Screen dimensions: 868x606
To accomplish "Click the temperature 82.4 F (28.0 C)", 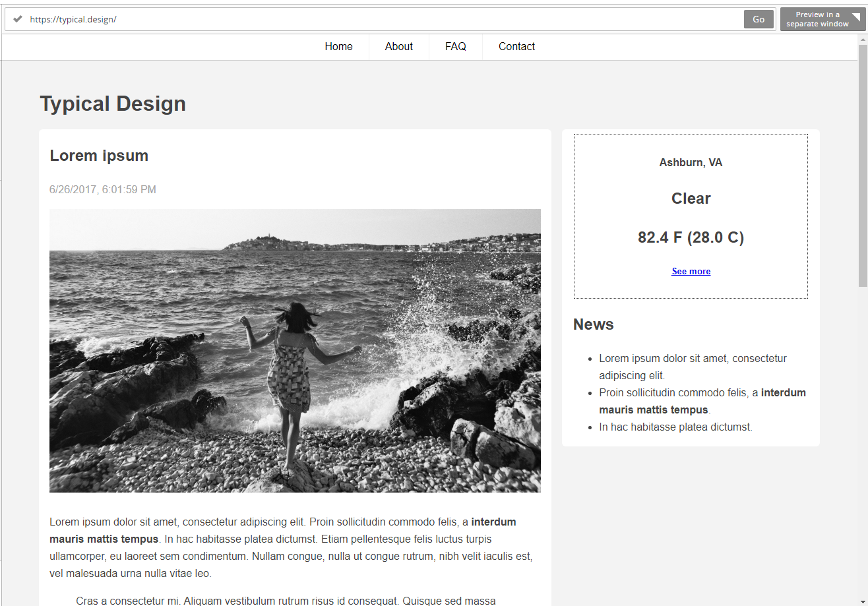I will [691, 237].
